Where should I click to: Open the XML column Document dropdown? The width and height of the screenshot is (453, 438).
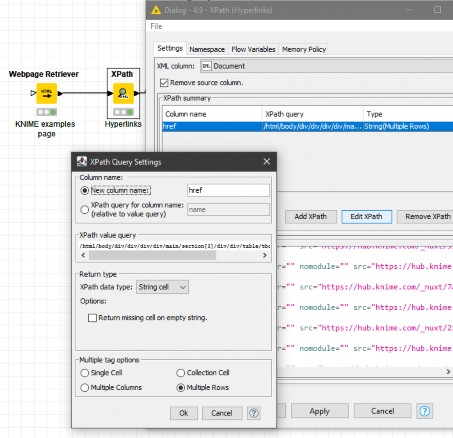[x=326, y=66]
